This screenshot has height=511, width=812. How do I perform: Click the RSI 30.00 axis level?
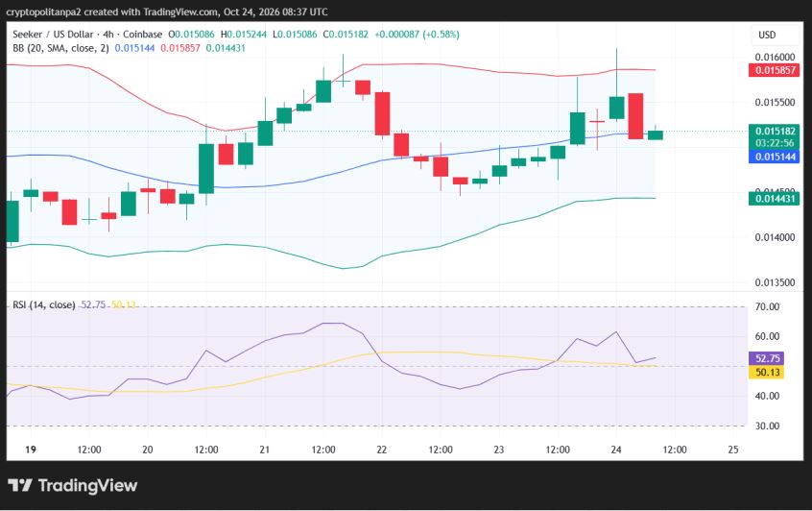coord(767,426)
